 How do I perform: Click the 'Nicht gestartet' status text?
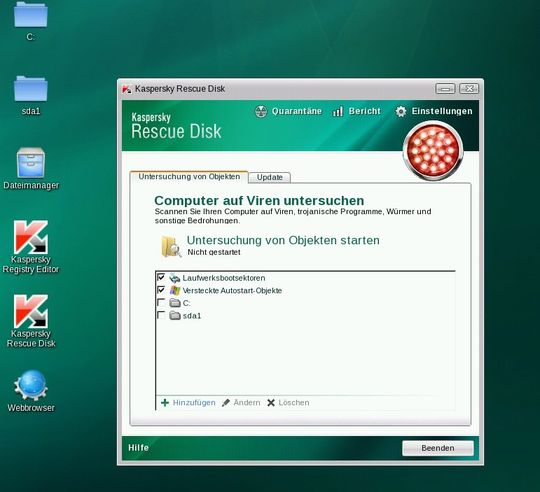[214, 252]
